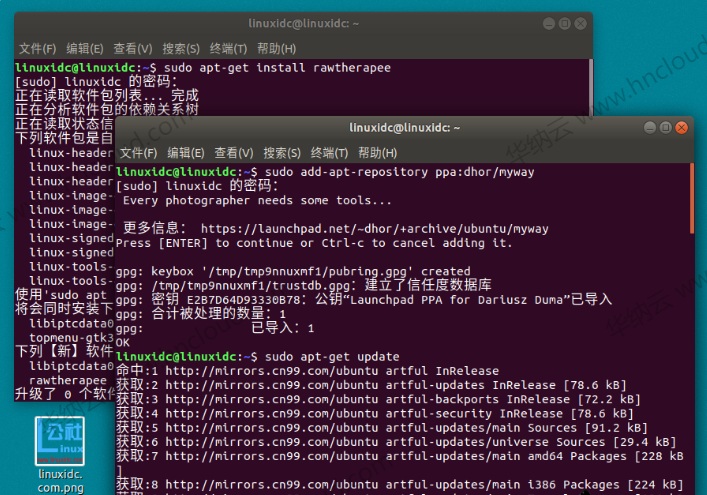Viewport: 707px width, 495px height.
Task: Maximize the back terminal window
Action: 565,23
